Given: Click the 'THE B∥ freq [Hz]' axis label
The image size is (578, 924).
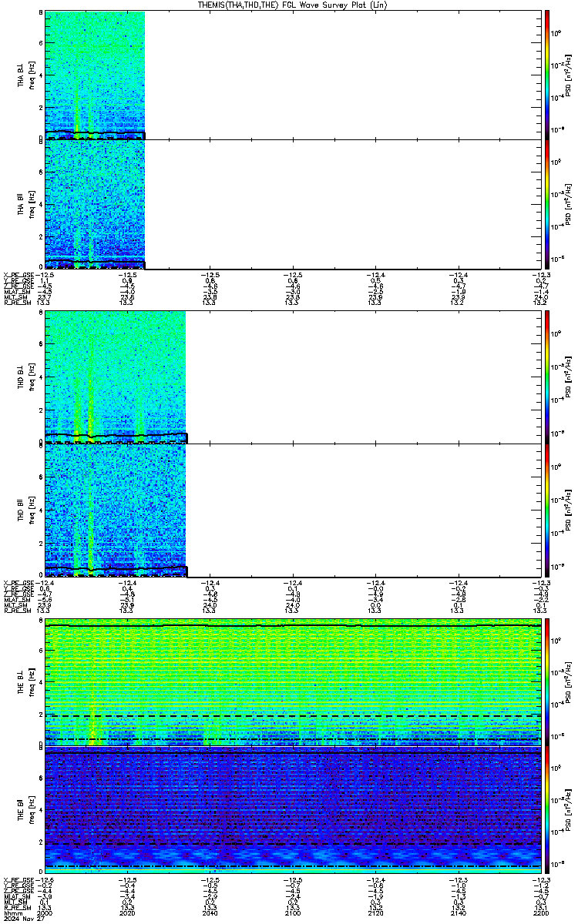Looking at the screenshot, I should [x=25, y=810].
